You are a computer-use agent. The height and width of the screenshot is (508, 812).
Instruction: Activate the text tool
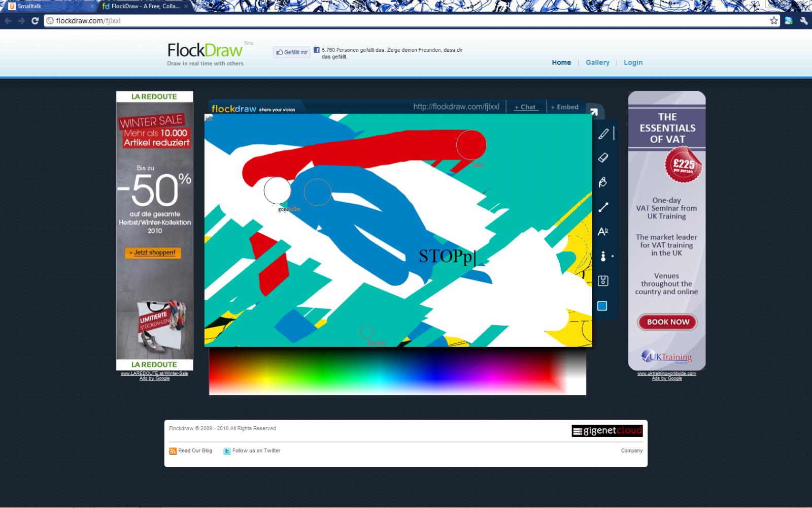point(603,232)
